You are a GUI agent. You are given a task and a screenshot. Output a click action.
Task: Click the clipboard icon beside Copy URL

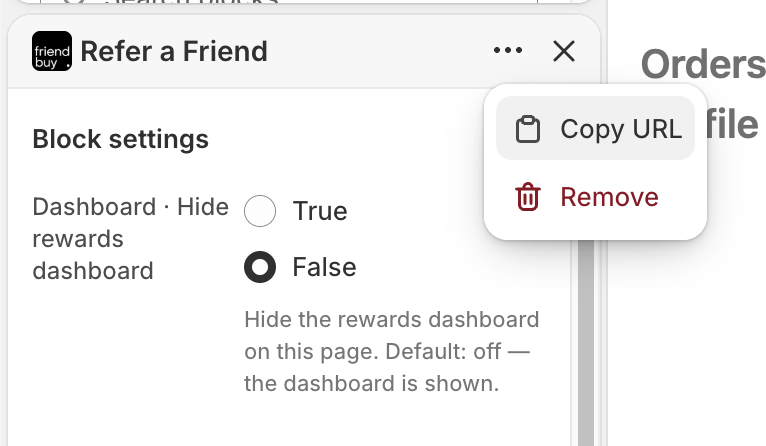point(528,129)
